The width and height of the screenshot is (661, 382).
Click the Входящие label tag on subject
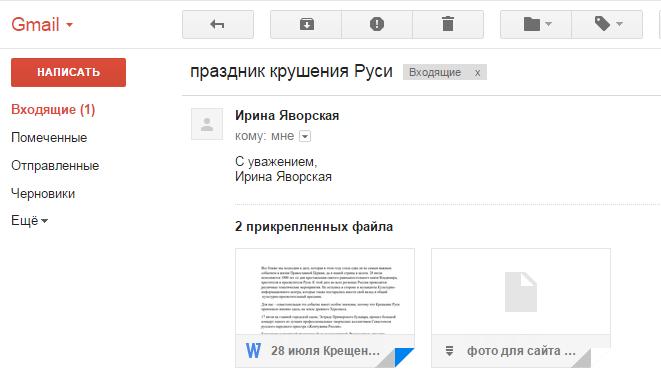click(435, 73)
